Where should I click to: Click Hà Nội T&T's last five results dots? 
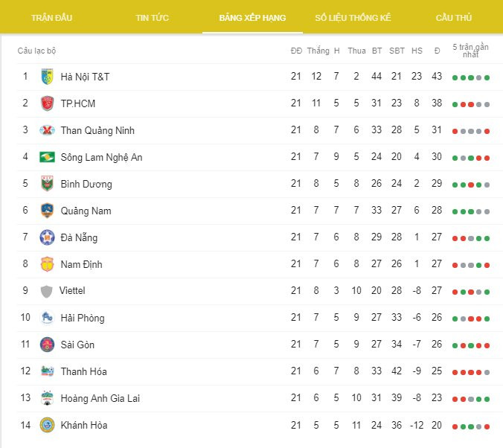(470, 77)
